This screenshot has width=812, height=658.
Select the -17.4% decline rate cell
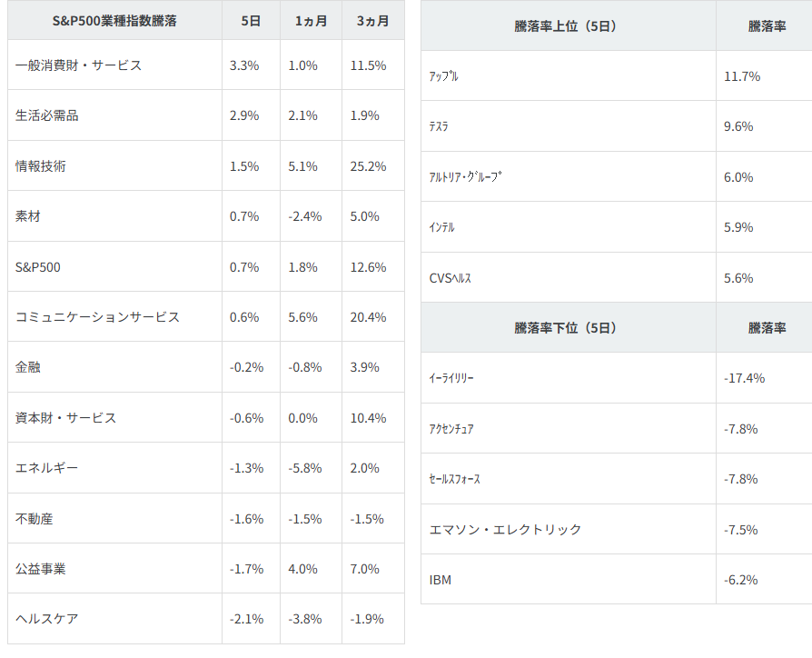click(x=744, y=378)
